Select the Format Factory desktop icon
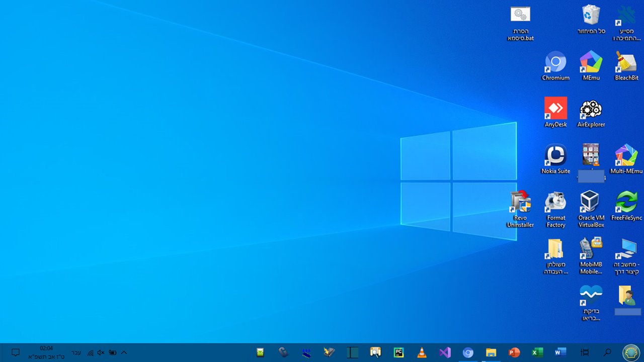 tap(555, 209)
